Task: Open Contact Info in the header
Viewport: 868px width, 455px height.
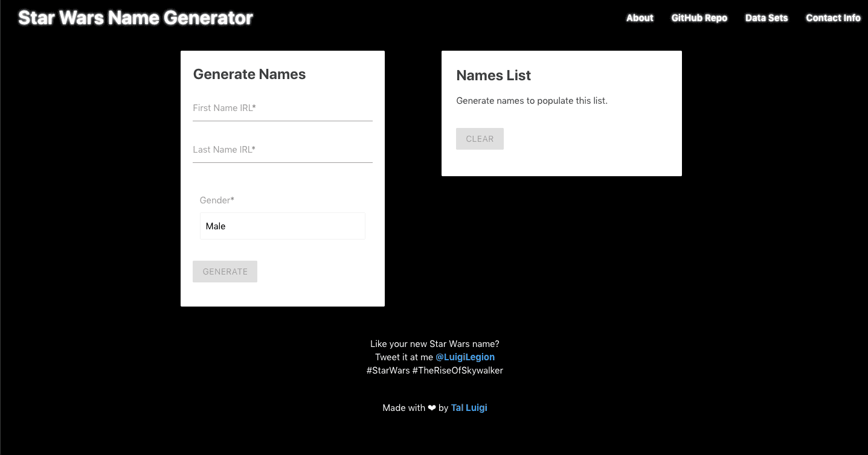Action: pyautogui.click(x=833, y=18)
